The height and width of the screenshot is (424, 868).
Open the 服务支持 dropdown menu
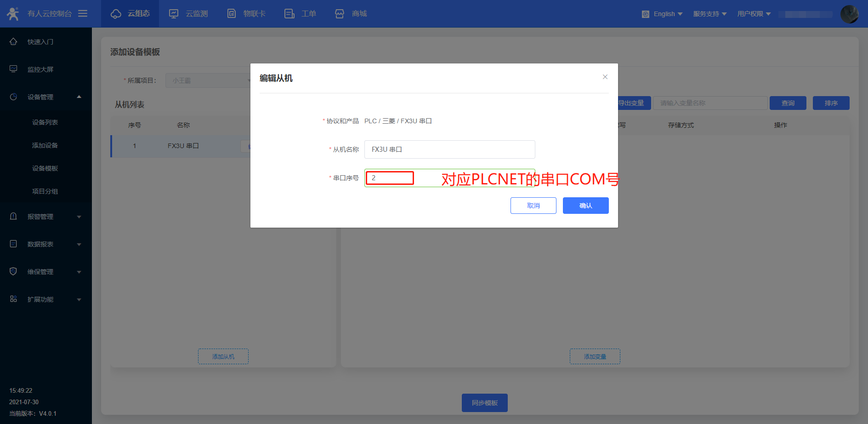[709, 14]
